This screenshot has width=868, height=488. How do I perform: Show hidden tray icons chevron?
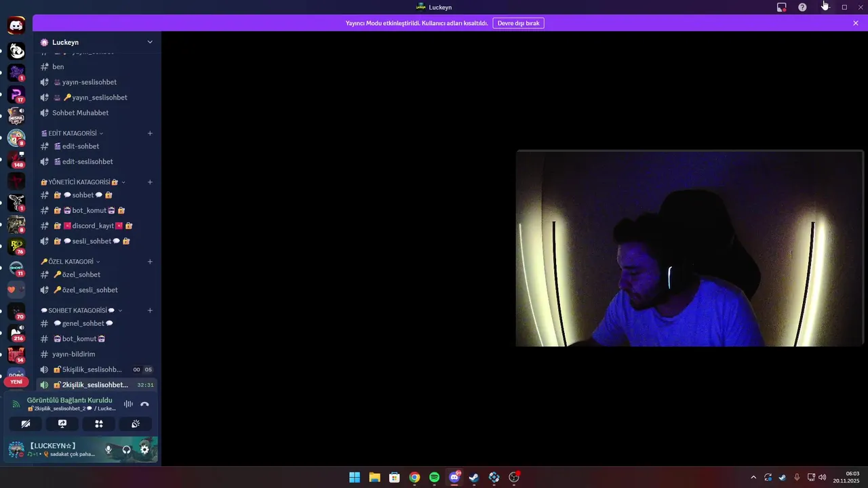point(753,477)
